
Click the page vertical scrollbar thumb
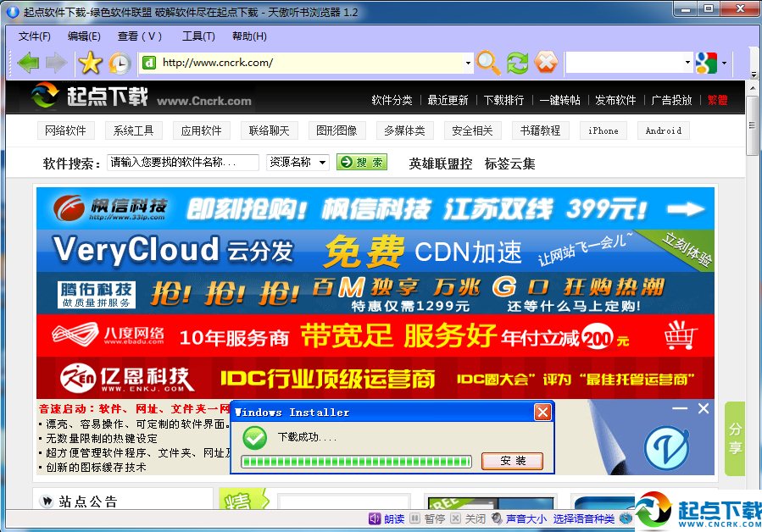(753, 126)
